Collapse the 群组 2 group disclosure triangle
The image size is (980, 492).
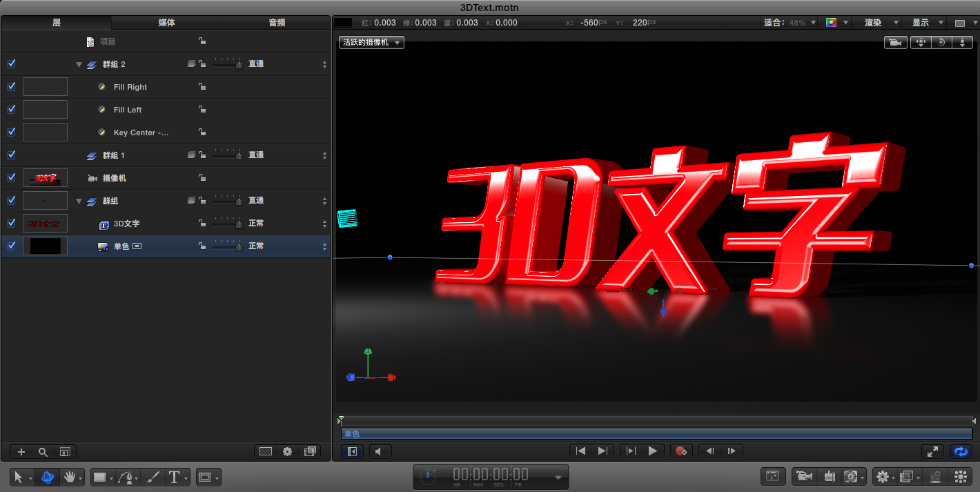(x=79, y=63)
